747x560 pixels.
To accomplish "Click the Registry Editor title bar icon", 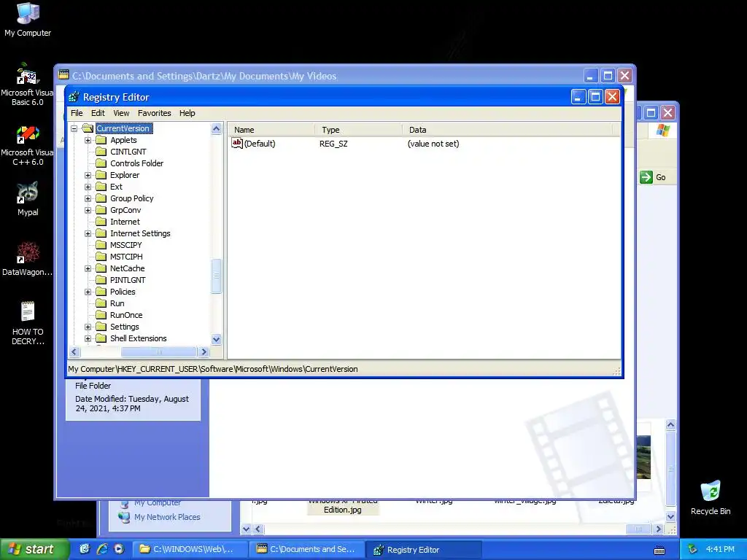I will tap(74, 97).
